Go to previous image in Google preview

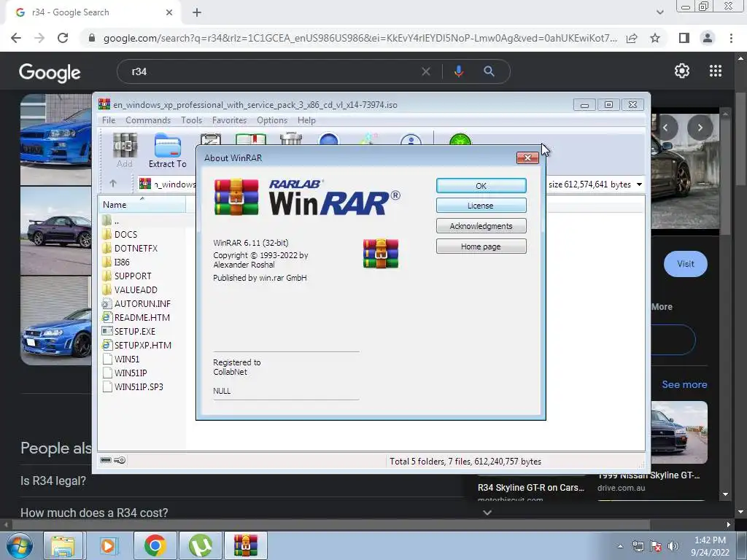tap(665, 127)
